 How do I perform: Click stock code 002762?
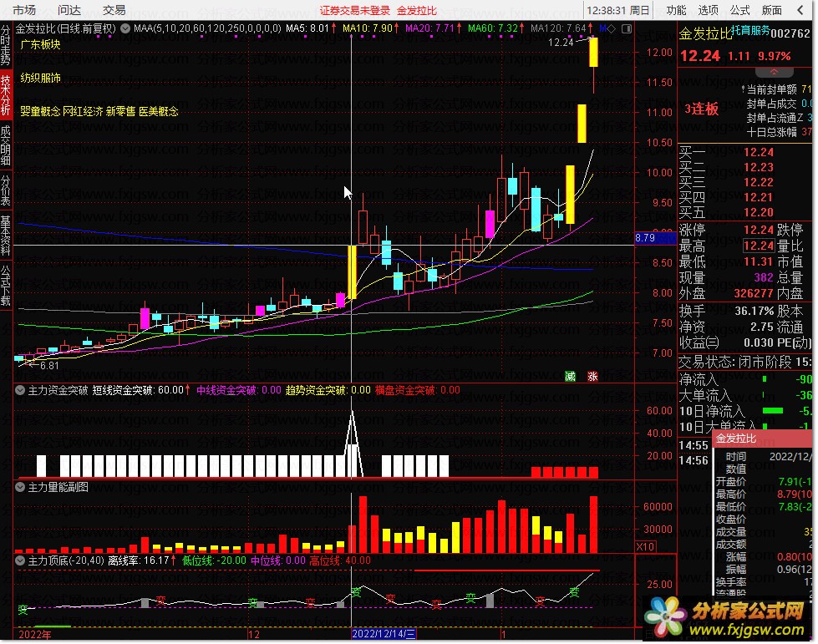(x=790, y=33)
